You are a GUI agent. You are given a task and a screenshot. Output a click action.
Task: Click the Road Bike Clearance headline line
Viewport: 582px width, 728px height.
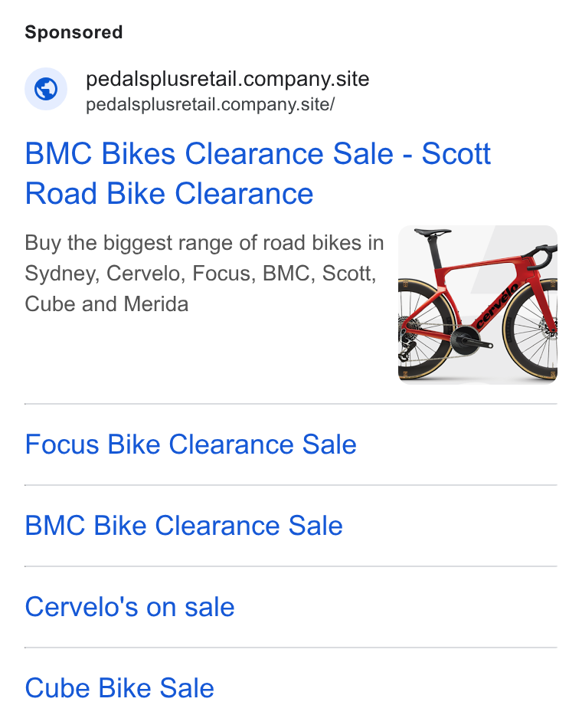pos(169,194)
